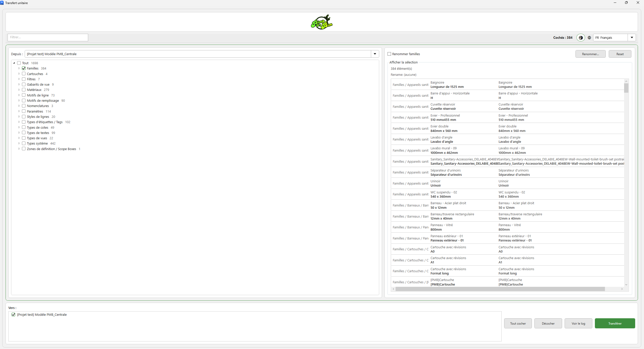Check the Filtres checkbox
The height and width of the screenshot is (349, 644).
(x=24, y=79)
